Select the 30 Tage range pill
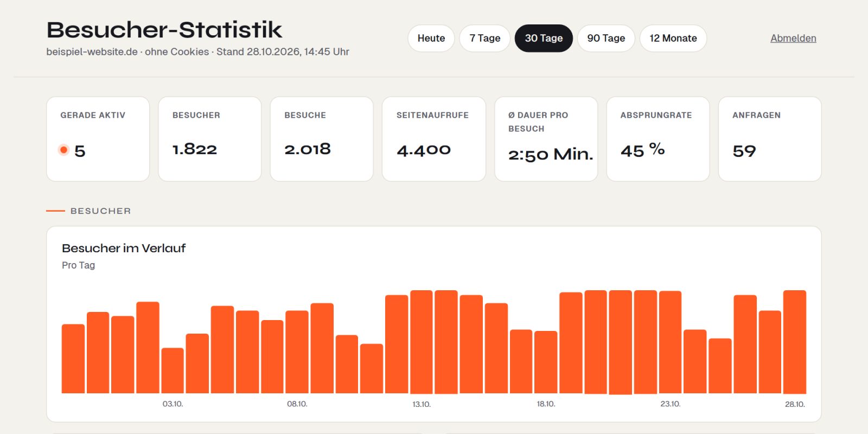 (544, 39)
